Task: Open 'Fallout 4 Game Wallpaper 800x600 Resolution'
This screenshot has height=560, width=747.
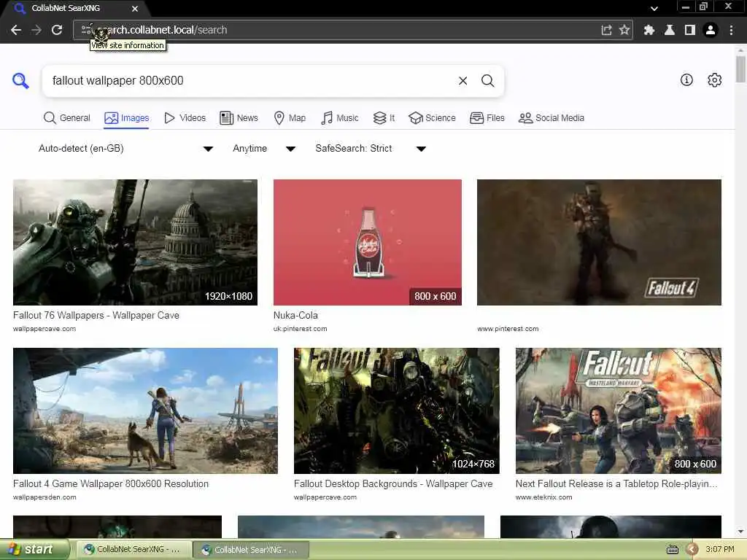Action: point(111,484)
